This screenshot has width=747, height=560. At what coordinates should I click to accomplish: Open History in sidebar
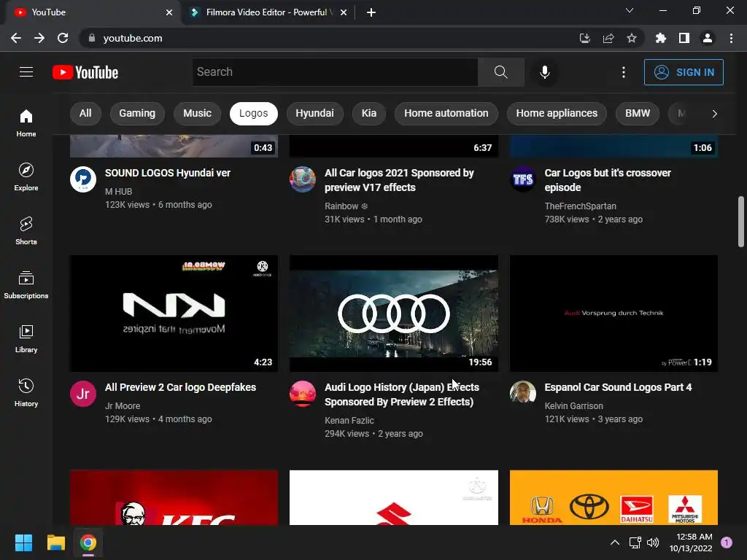tap(26, 393)
